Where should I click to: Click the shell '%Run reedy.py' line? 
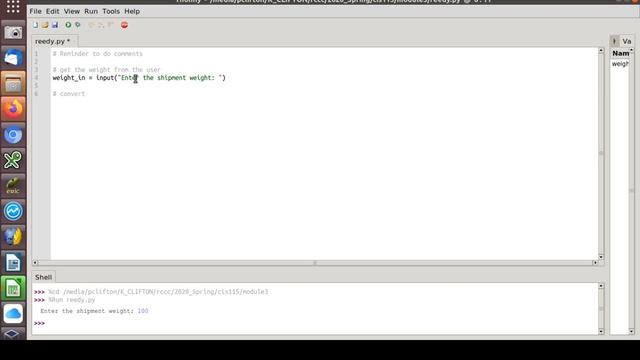coord(72,300)
